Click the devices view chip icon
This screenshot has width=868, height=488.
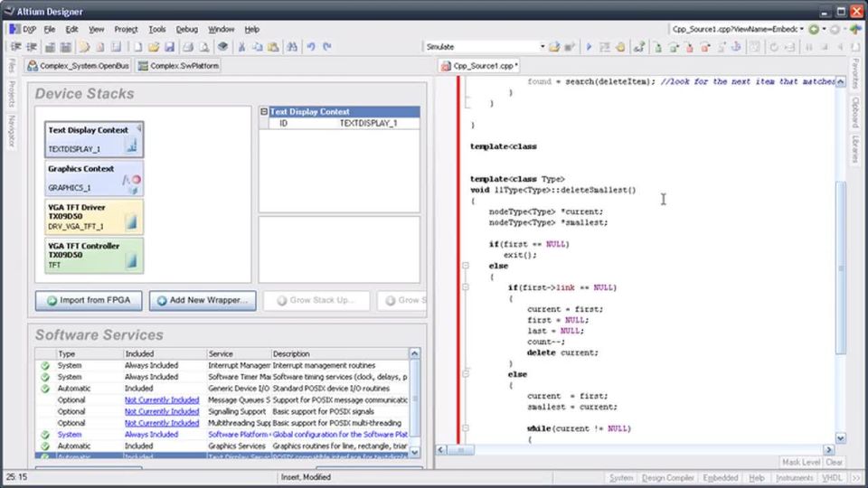[222, 46]
